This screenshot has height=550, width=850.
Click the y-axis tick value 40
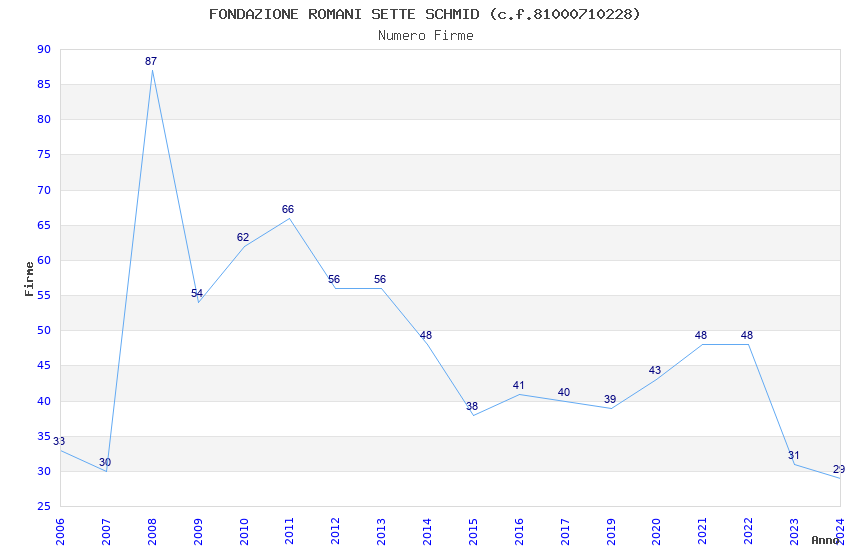pyautogui.click(x=44, y=402)
